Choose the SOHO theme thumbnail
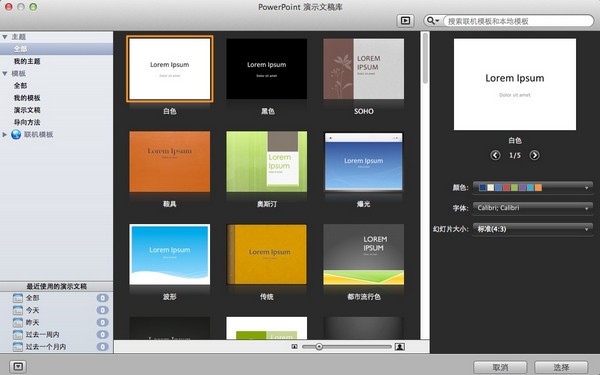The image size is (600, 375). (x=364, y=69)
